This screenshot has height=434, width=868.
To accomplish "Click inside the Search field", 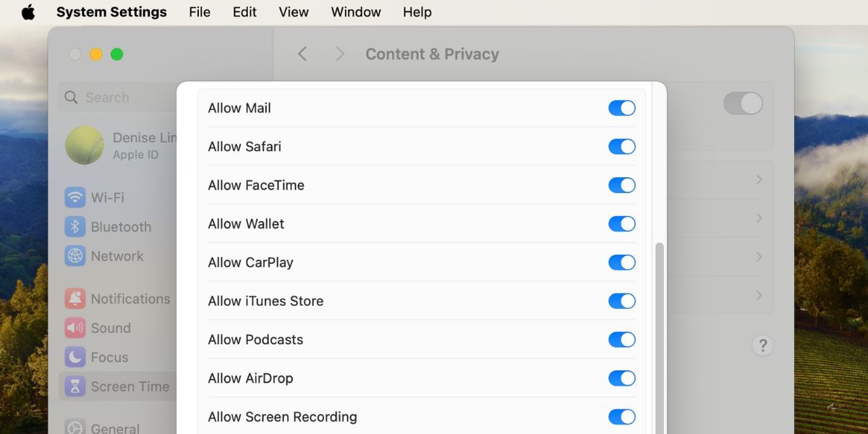I will [109, 97].
